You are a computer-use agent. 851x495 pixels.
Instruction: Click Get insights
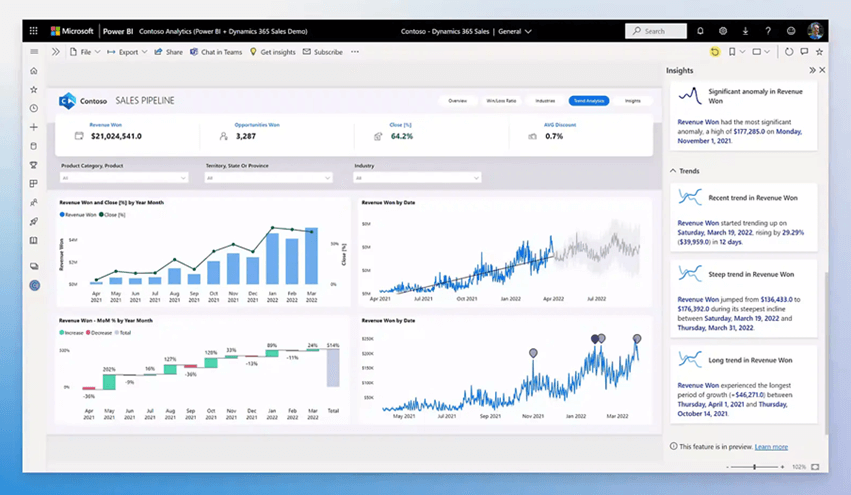272,52
